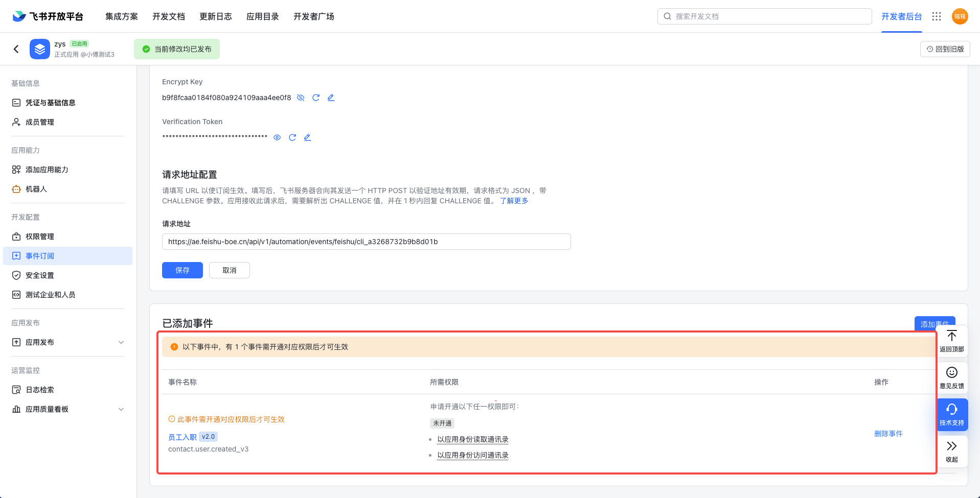Click the 已启用 status tag
Screen dimensions: 980x498
coord(79,44)
